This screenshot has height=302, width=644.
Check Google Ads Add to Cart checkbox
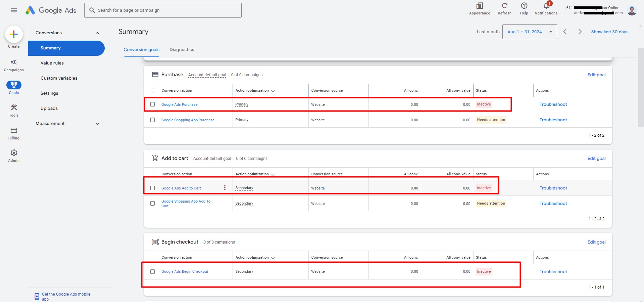coord(153,188)
